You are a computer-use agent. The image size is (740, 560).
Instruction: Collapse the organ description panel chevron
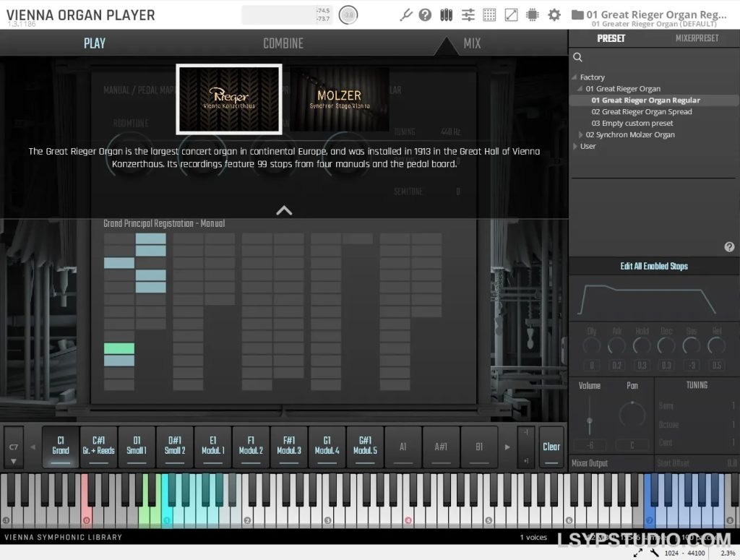(284, 210)
